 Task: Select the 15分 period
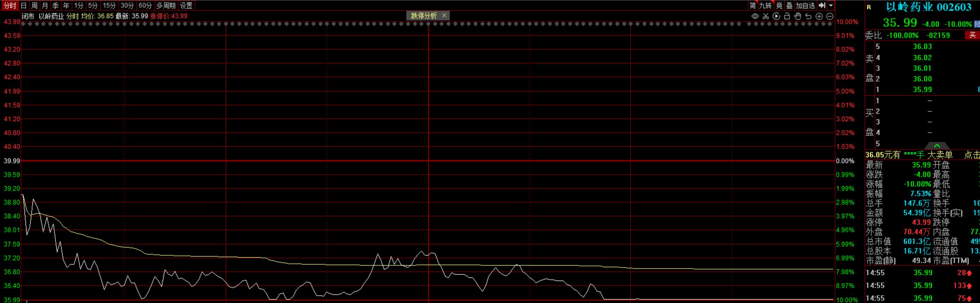click(109, 5)
